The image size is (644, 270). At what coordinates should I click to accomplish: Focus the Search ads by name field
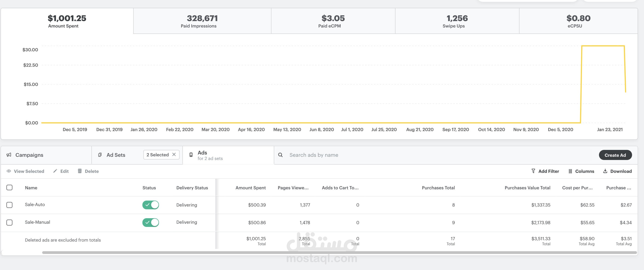pos(425,155)
